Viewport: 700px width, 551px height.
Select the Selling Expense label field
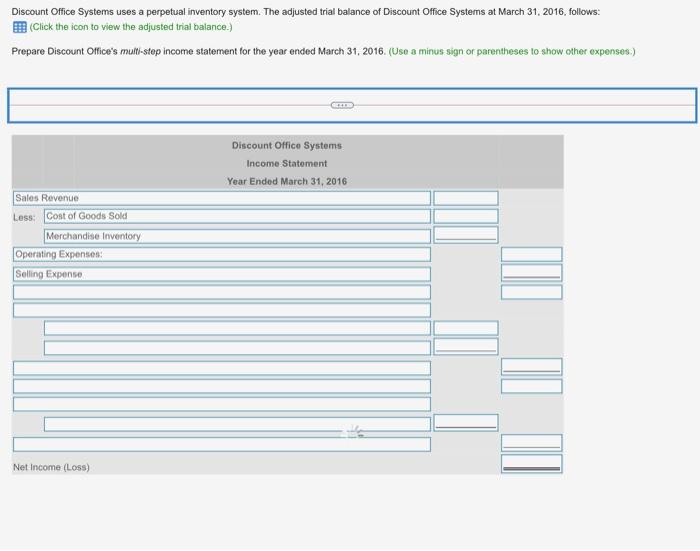(x=222, y=274)
